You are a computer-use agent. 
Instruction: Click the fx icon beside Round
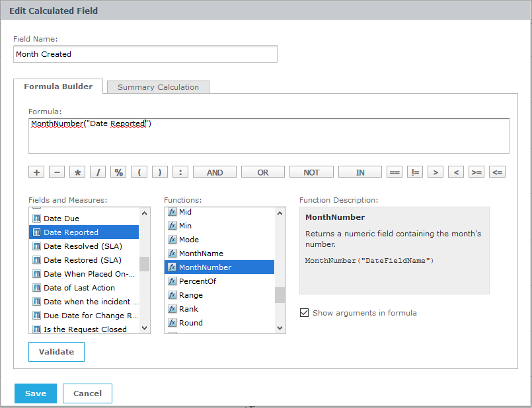(172, 323)
